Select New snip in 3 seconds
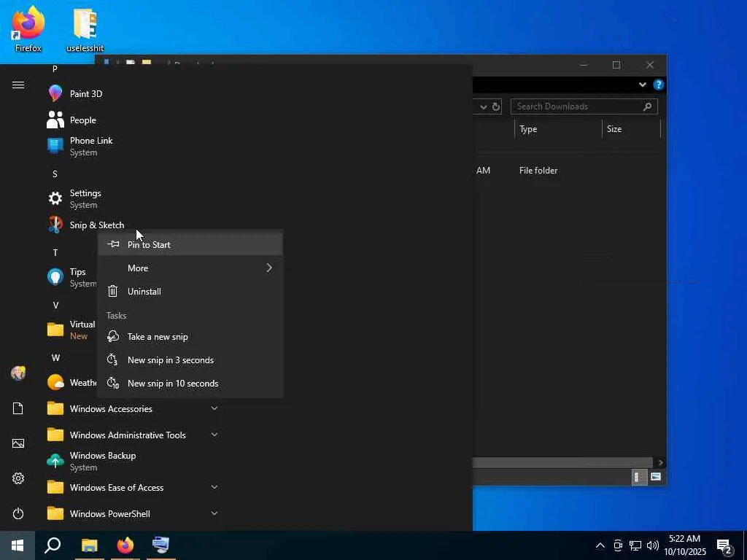Screen dimensions: 747x560 190,360
